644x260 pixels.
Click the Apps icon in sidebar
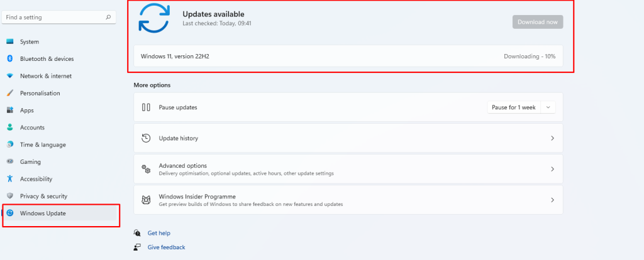point(10,111)
